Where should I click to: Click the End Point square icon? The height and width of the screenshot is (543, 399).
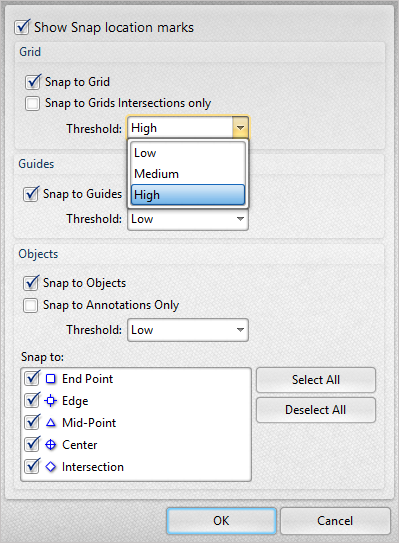click(51, 379)
